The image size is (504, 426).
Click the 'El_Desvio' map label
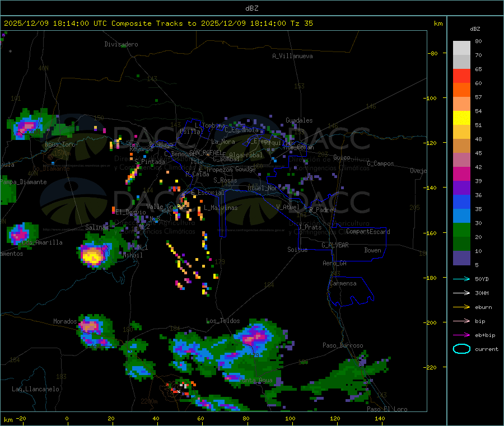pyautogui.click(x=131, y=212)
